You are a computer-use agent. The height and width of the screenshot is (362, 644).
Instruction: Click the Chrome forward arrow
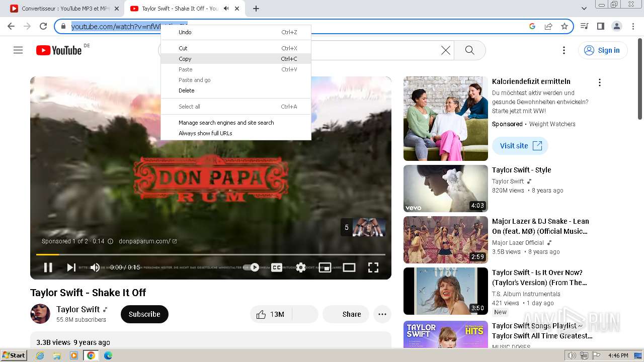[27, 26]
